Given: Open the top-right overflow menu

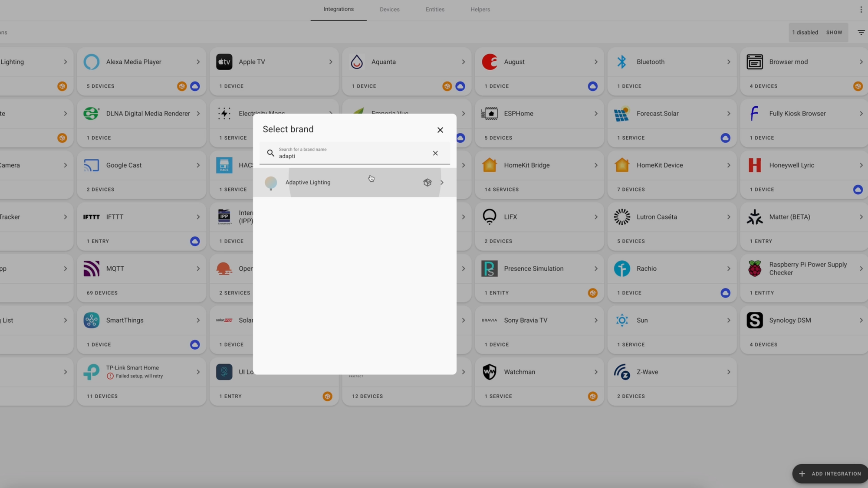Looking at the screenshot, I should click(861, 10).
